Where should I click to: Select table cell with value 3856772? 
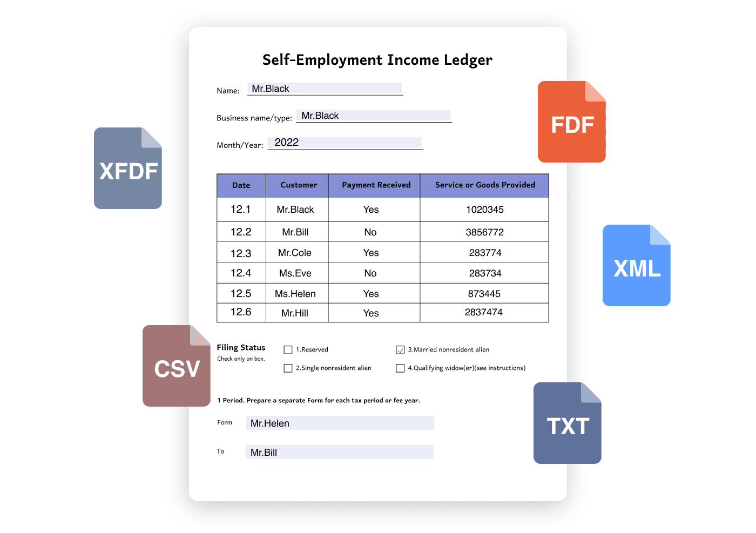pyautogui.click(x=484, y=232)
